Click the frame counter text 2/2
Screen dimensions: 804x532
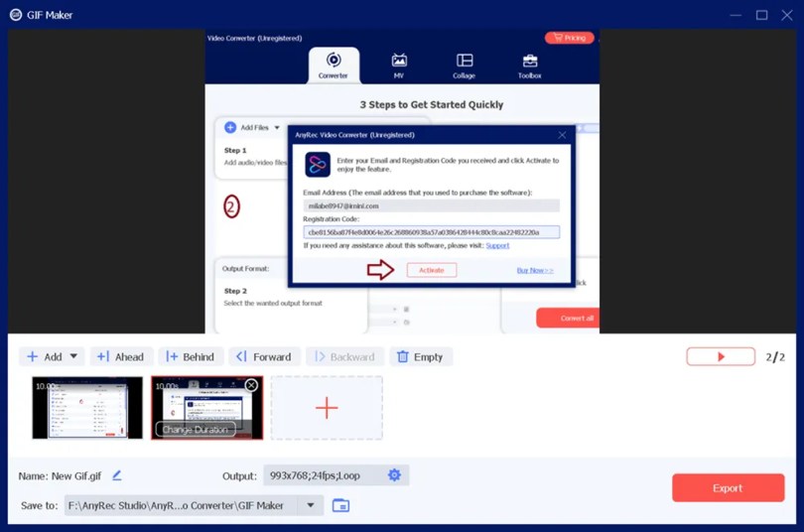click(x=775, y=356)
